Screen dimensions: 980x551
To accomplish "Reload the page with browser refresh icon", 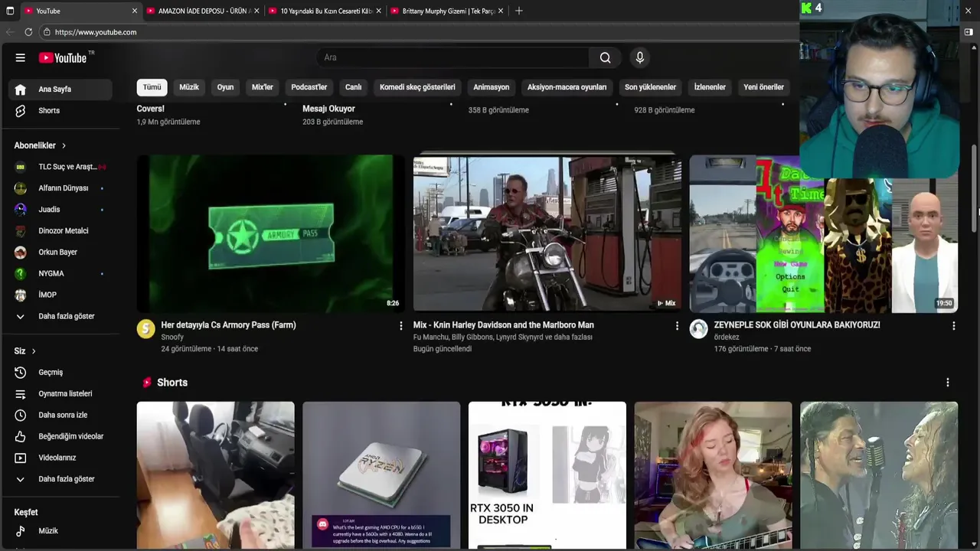I will click(x=28, y=32).
